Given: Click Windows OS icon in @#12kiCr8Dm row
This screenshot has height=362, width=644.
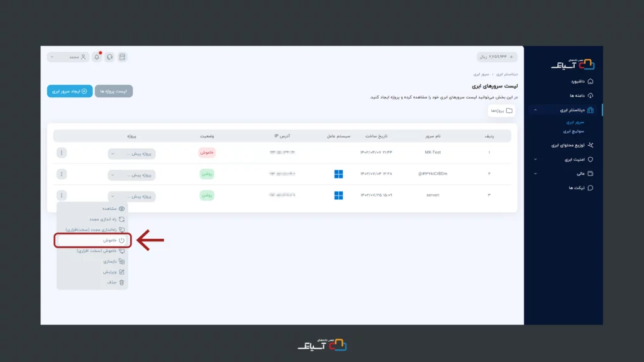Looking at the screenshot, I should [338, 174].
